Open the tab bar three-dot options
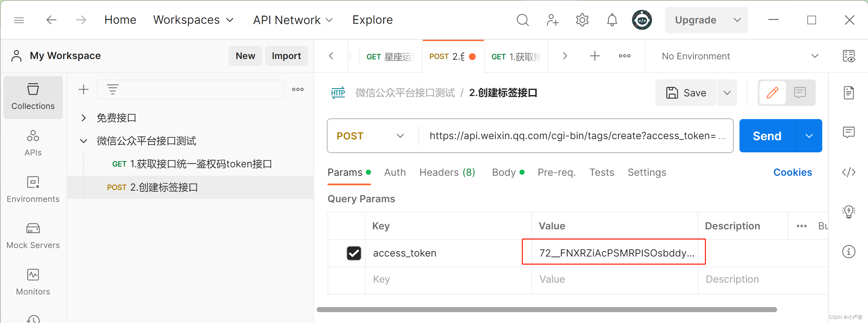Image resolution: width=868 pixels, height=323 pixels. click(x=625, y=56)
